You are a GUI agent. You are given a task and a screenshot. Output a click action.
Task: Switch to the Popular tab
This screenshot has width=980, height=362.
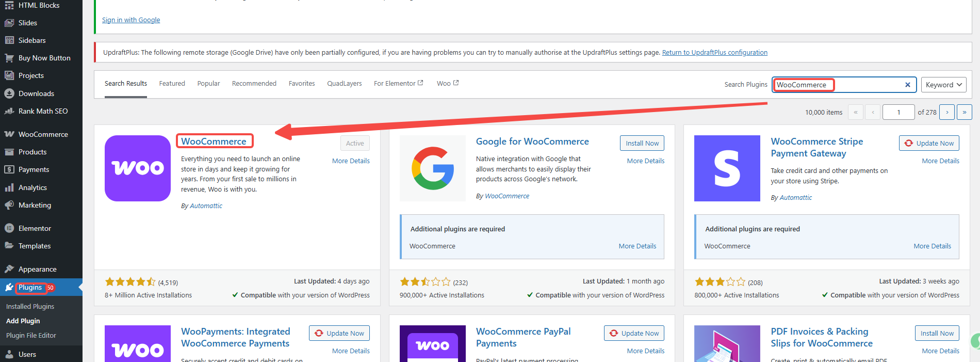pyautogui.click(x=208, y=84)
